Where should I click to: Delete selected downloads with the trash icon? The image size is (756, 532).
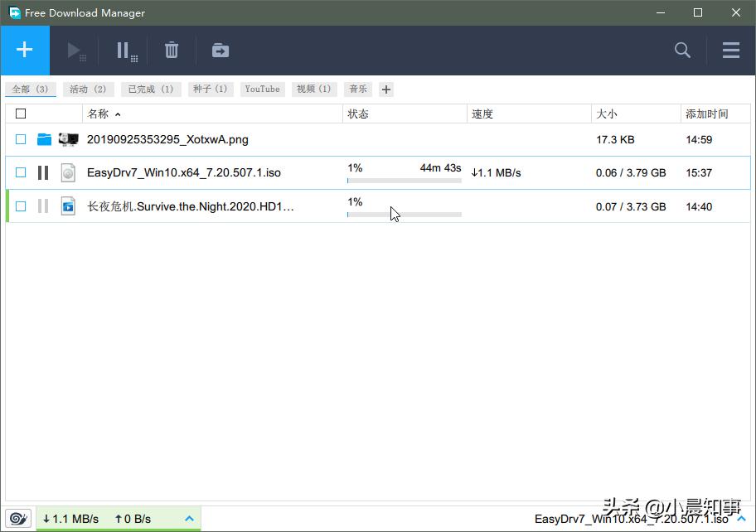tap(172, 50)
